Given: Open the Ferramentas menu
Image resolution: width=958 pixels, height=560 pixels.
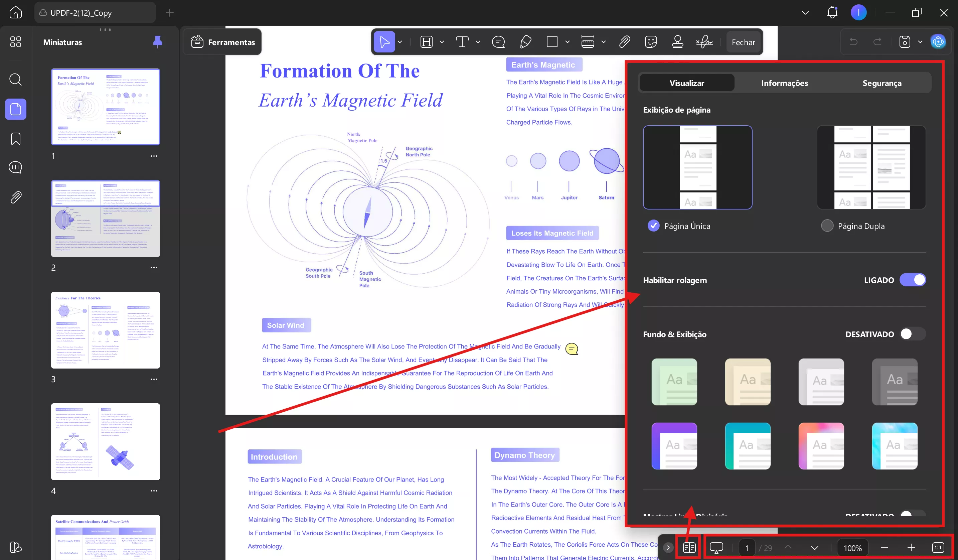Looking at the screenshot, I should 222,42.
